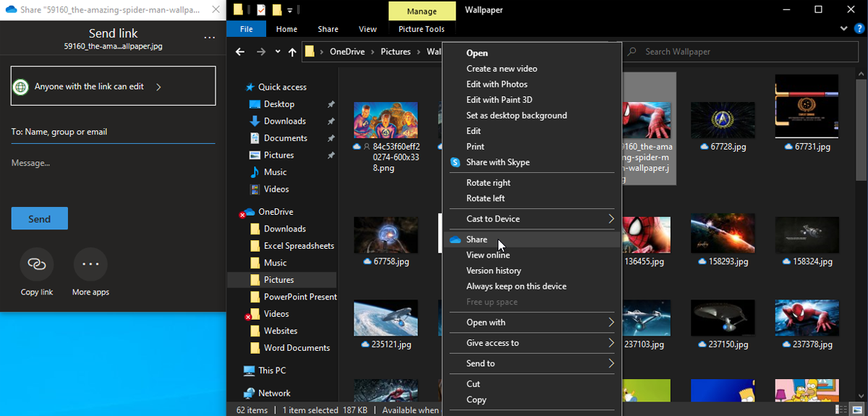Open the Websites folder in OneDrive
Image resolution: width=868 pixels, height=416 pixels.
point(273,331)
